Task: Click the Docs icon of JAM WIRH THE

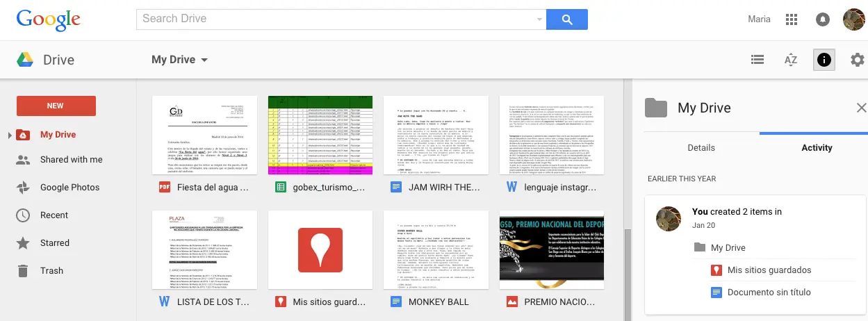Action: click(396, 187)
